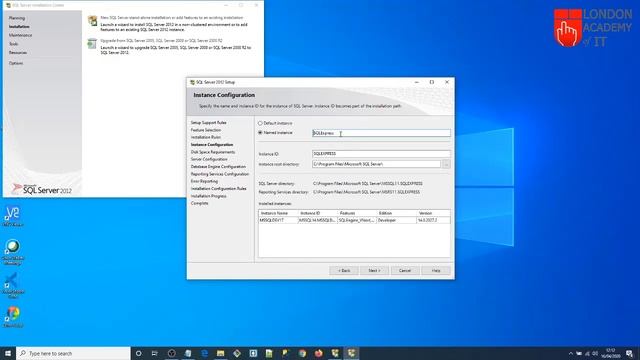640x360 pixels.
Task: Open Google Chrome from the taskbar
Action: [302, 353]
